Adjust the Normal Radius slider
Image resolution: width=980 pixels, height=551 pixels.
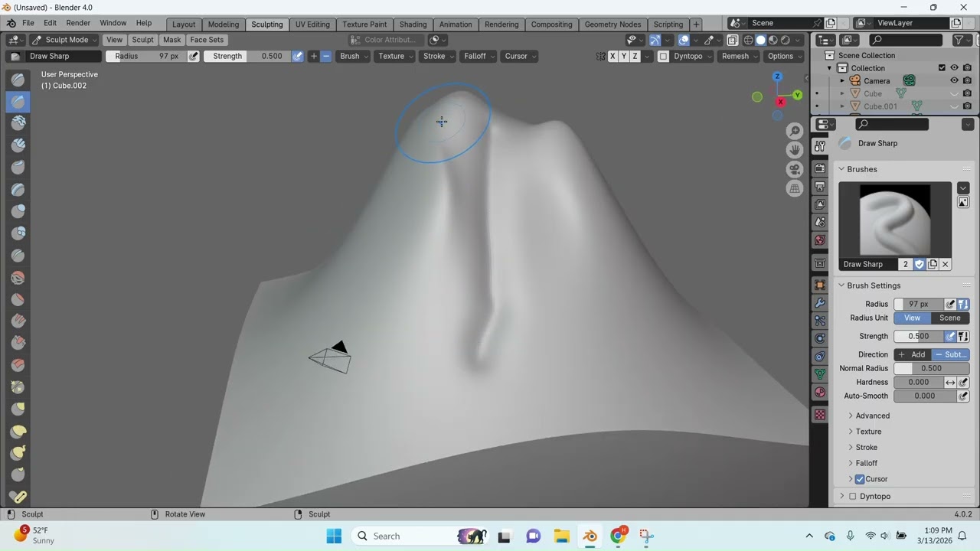point(931,368)
